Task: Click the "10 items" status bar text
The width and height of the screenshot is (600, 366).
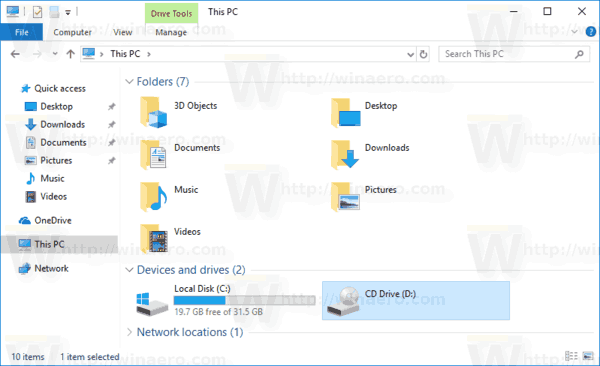Action: click(x=28, y=357)
